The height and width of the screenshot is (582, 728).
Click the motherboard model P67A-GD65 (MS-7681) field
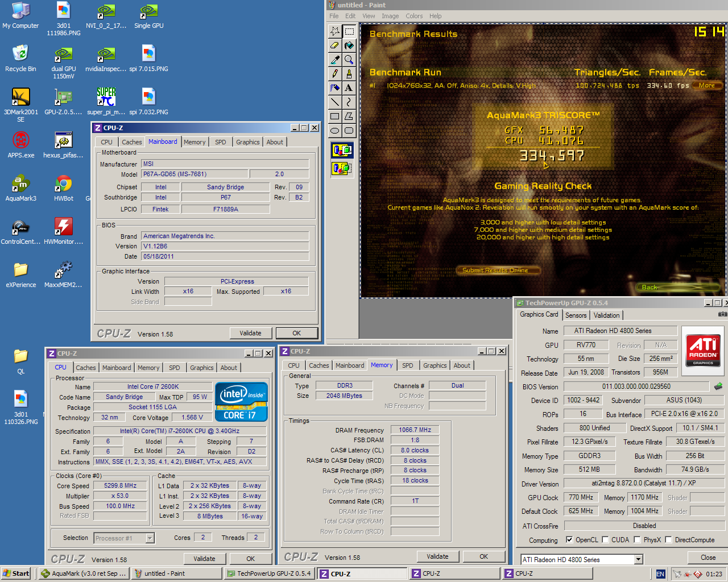[194, 174]
